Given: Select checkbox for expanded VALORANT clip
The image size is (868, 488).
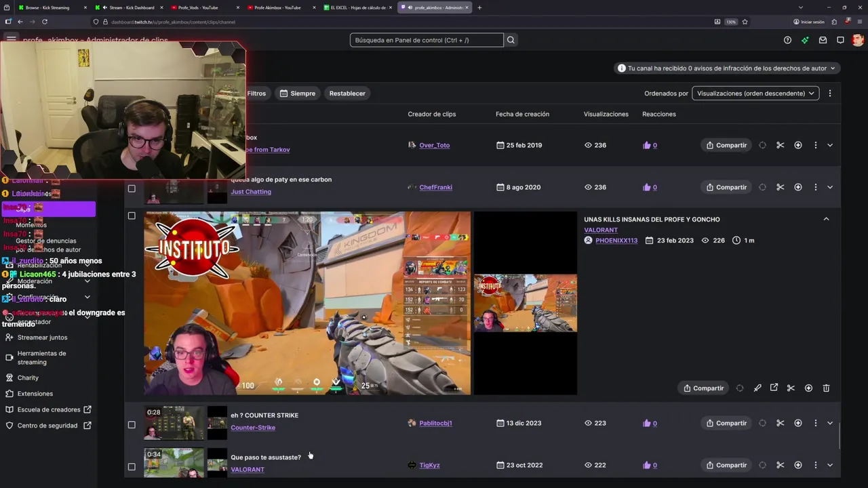Looking at the screenshot, I should click(132, 216).
